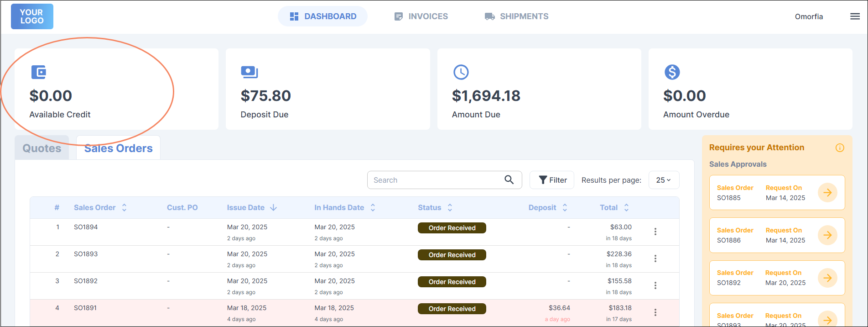
Task: Click the Available Credit wallet icon
Action: click(38, 72)
